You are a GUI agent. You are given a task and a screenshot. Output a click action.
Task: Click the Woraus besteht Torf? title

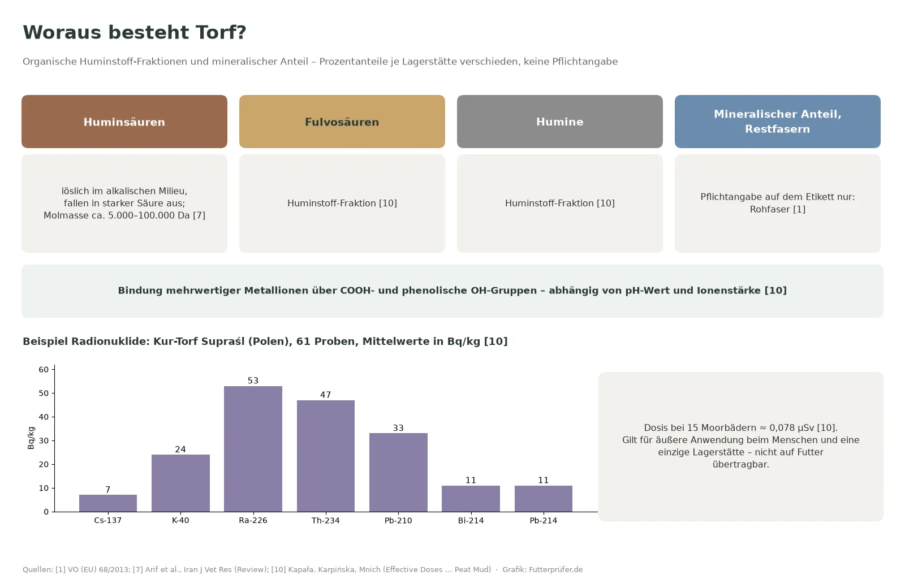click(x=135, y=32)
